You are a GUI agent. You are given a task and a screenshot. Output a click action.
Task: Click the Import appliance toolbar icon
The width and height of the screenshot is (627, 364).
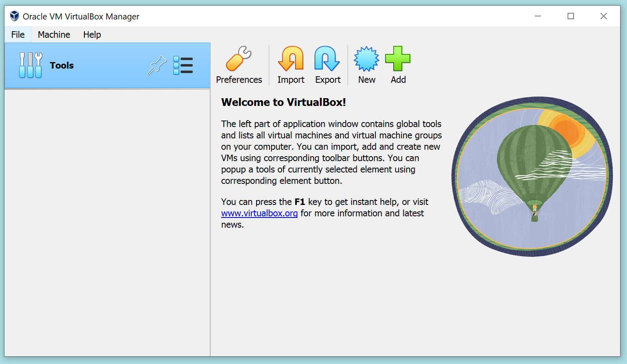pos(291,59)
